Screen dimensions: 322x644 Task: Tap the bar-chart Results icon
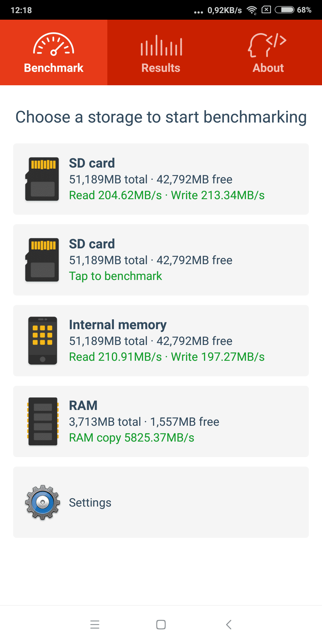click(x=161, y=45)
